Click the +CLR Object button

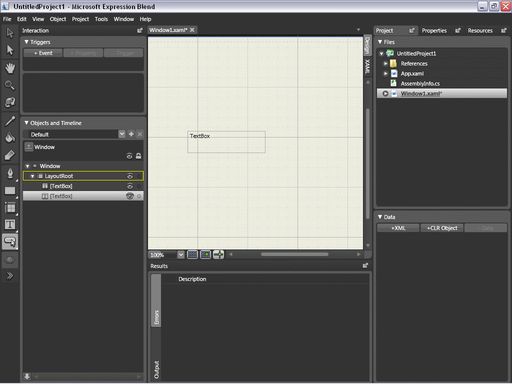(x=442, y=228)
